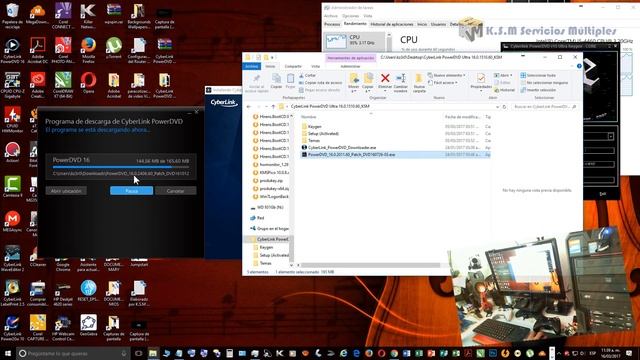Click Cortana search box on taskbar
The width and height of the screenshot is (640, 360).
pos(73,353)
